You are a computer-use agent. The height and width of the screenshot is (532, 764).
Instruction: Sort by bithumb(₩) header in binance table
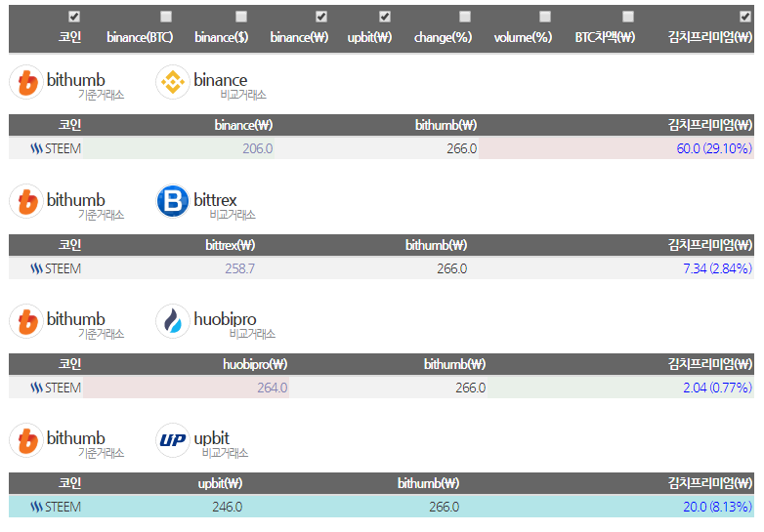point(446,126)
